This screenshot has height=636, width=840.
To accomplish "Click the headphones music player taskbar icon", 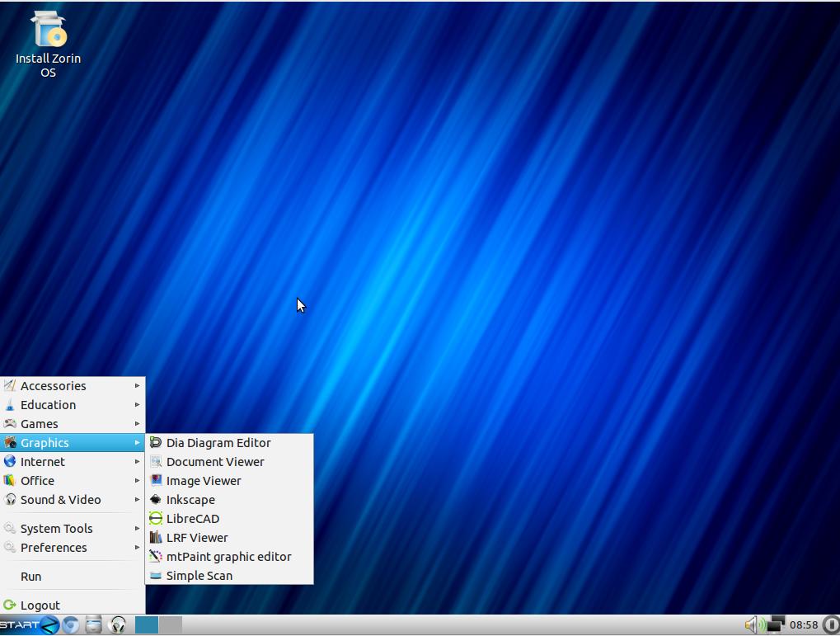I will (x=118, y=625).
